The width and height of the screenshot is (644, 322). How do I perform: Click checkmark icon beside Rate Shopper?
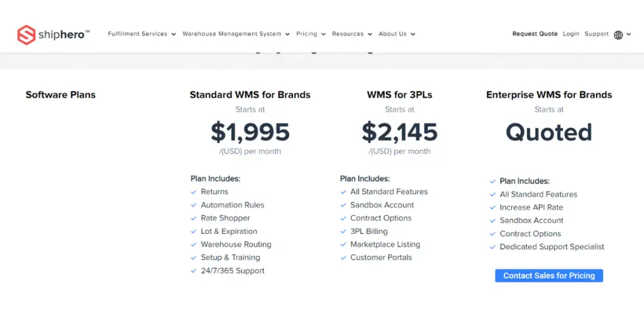pyautogui.click(x=194, y=218)
